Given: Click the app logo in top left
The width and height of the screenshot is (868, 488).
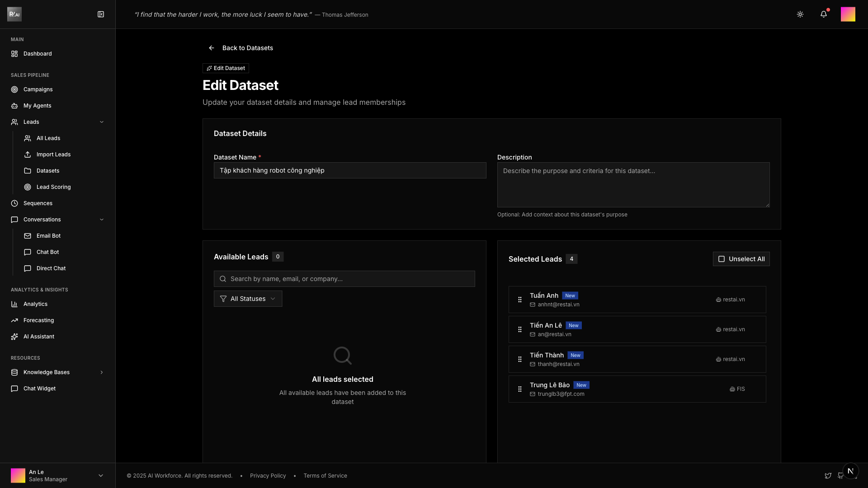Looking at the screenshot, I should [14, 14].
